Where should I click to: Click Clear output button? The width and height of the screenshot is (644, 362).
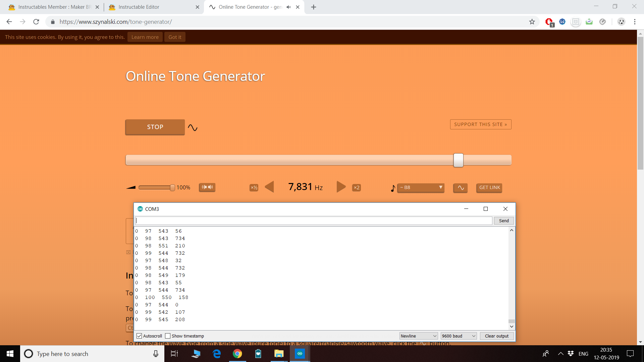pyautogui.click(x=496, y=336)
